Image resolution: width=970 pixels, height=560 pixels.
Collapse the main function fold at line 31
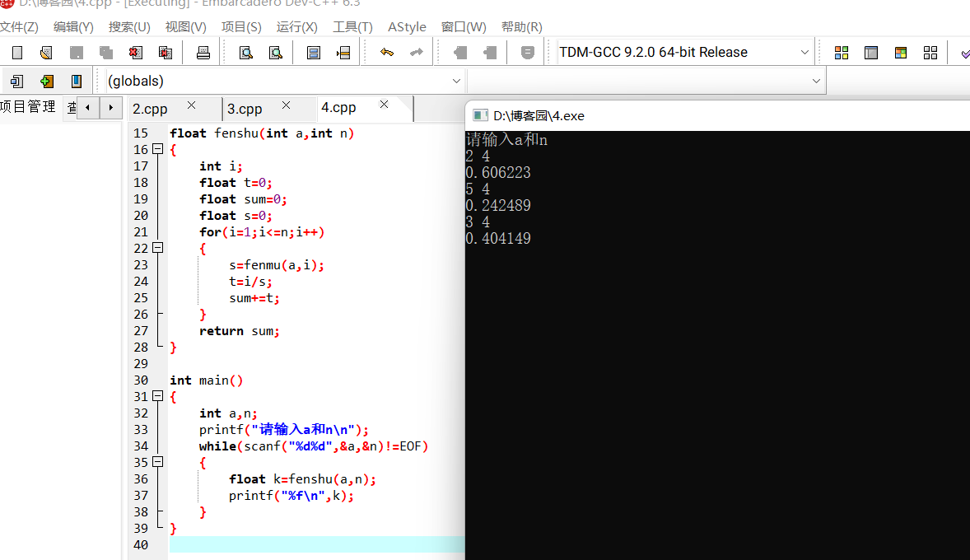click(158, 396)
